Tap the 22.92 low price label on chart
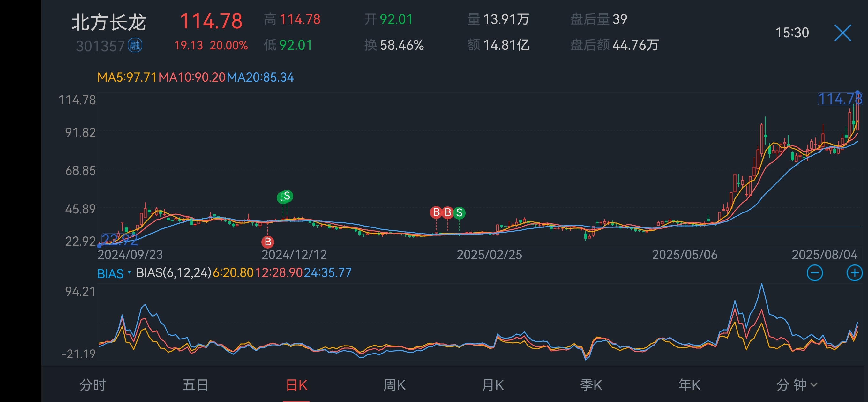868x402 pixels. click(x=120, y=239)
